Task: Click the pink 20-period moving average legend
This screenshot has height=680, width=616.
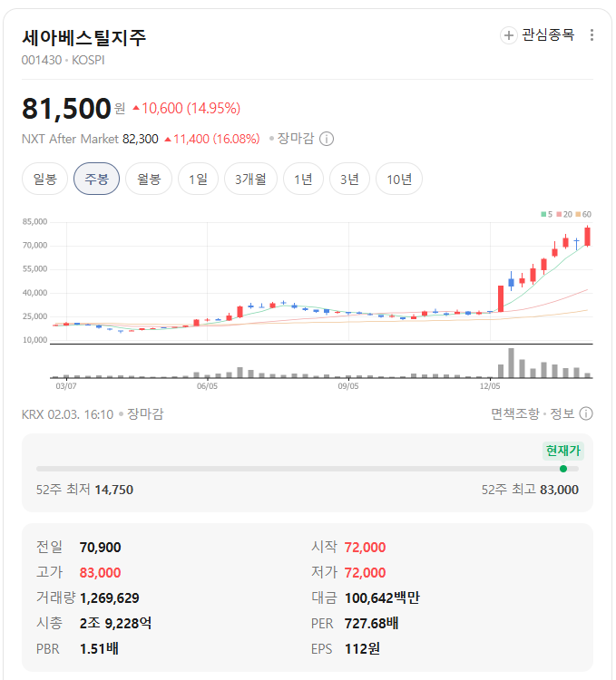Action: pos(564,214)
